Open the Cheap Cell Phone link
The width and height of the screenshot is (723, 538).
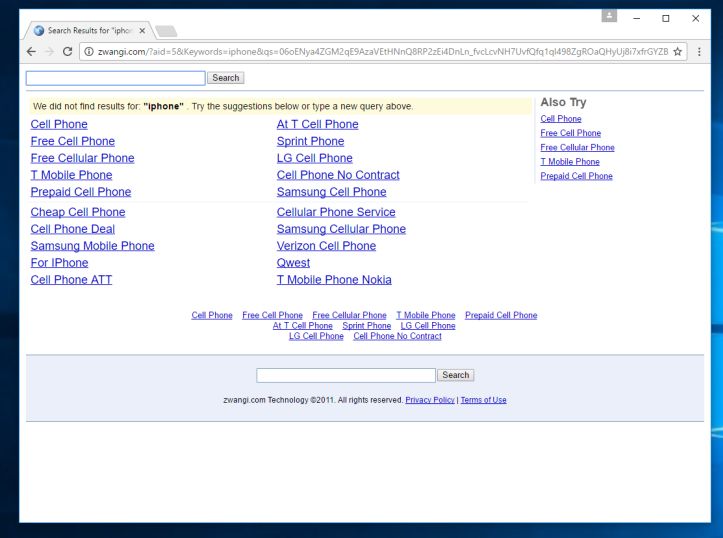tap(78, 212)
